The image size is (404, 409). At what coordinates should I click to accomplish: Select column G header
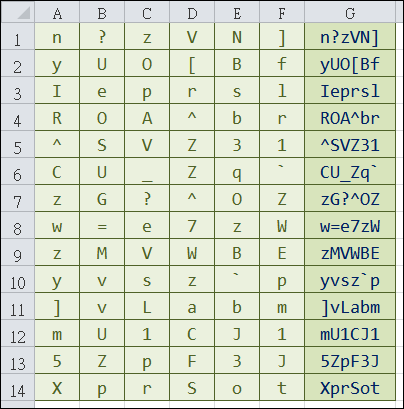[x=350, y=12]
